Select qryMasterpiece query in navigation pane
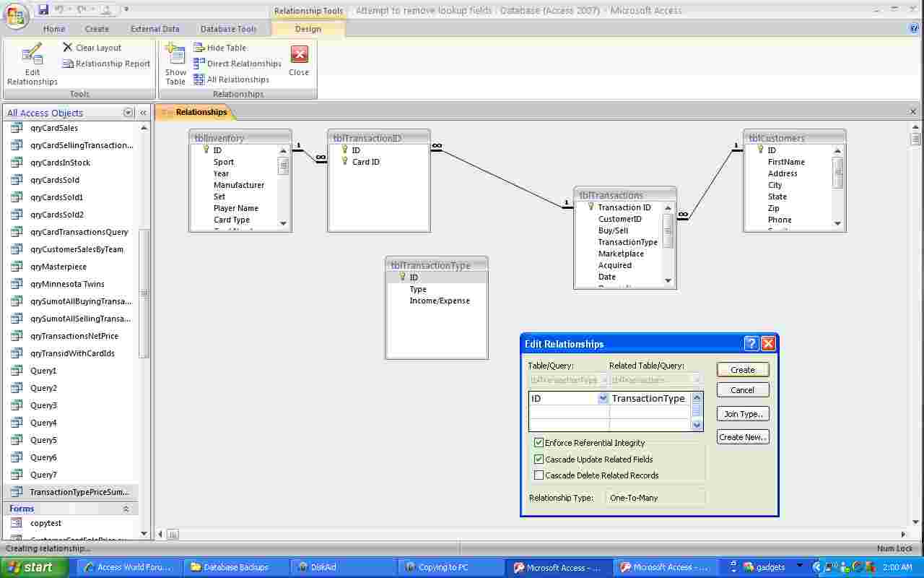Screen dimensions: 924x578 58,267
